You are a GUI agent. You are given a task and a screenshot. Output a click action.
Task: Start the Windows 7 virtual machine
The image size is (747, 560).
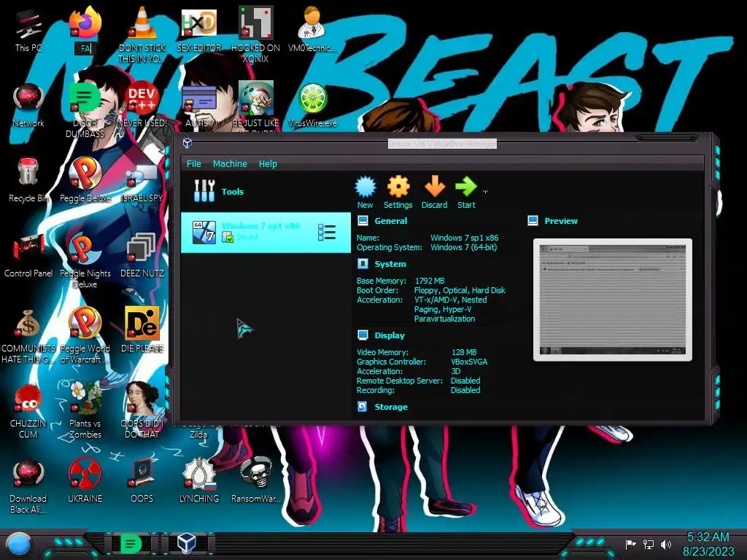[466, 192]
